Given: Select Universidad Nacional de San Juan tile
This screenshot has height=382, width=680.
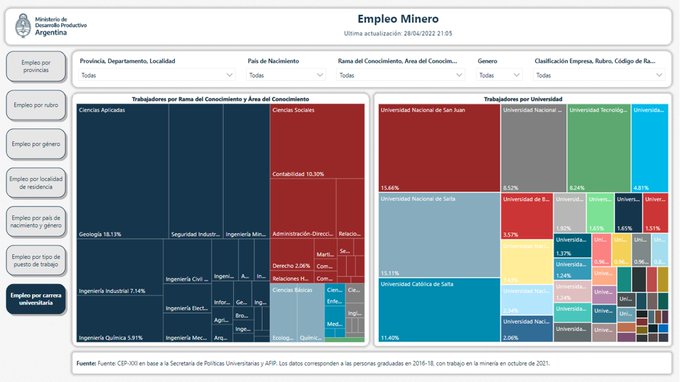Looking at the screenshot, I should click(x=439, y=148).
